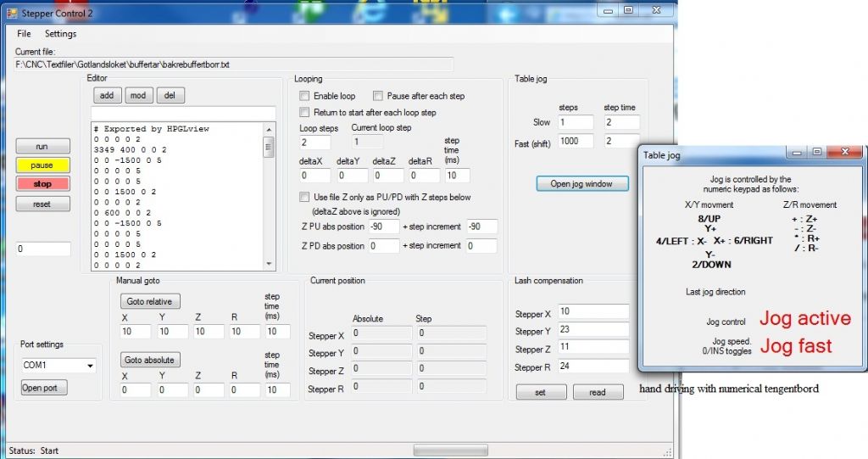Click the deltaX input field
This screenshot has height=459, width=868.
point(315,176)
